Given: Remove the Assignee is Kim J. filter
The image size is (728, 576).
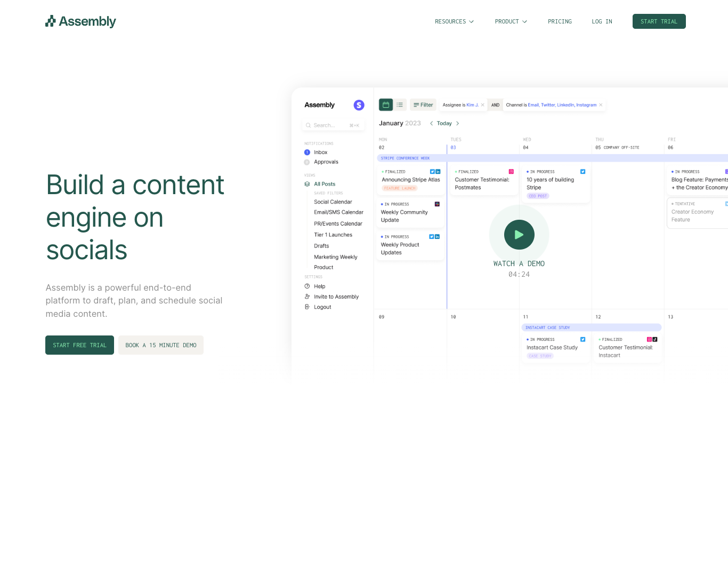Looking at the screenshot, I should pyautogui.click(x=483, y=105).
